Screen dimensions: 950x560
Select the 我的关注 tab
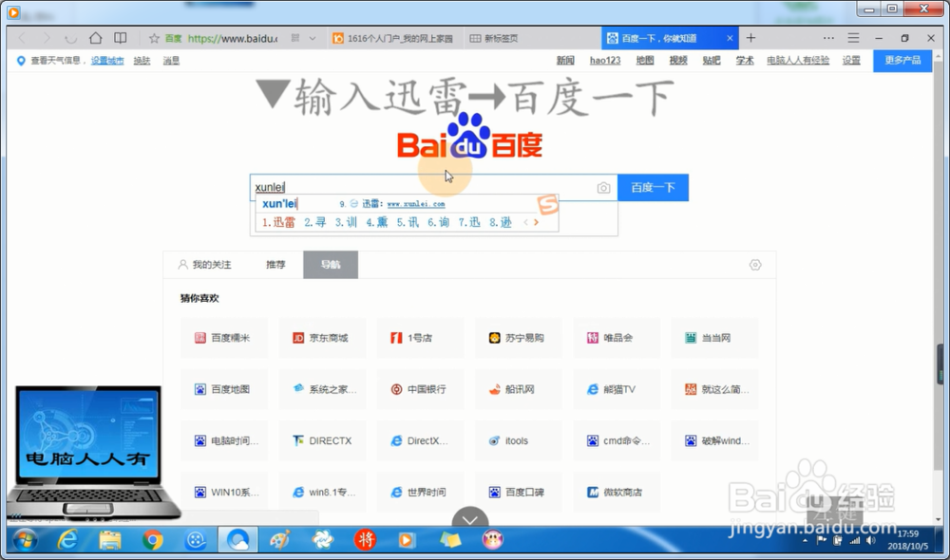[x=205, y=265]
